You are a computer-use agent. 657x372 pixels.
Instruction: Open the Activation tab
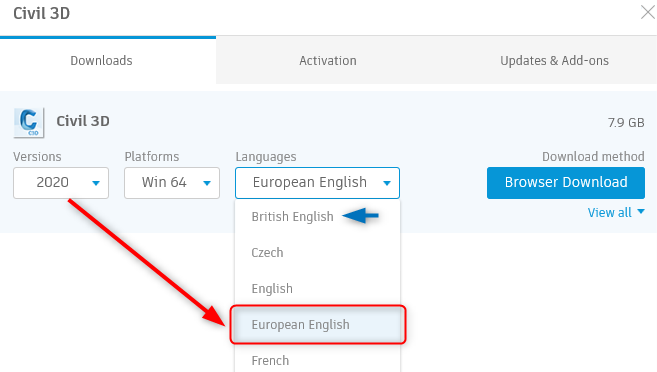[x=328, y=61]
